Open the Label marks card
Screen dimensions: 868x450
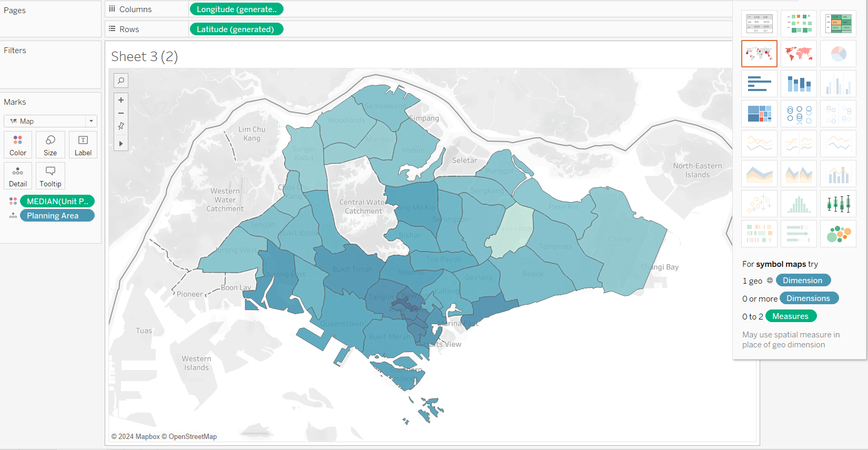[83, 145]
